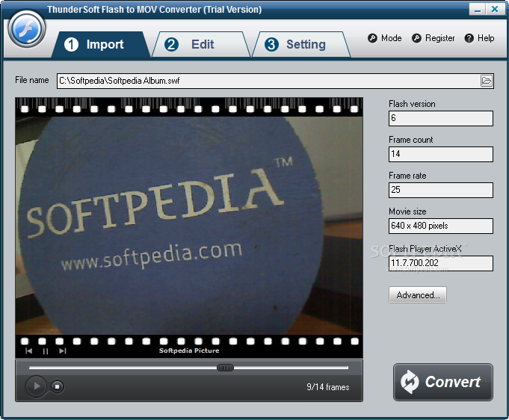509x420 pixels.
Task: Start conversion with the Convert button
Action: click(x=443, y=382)
